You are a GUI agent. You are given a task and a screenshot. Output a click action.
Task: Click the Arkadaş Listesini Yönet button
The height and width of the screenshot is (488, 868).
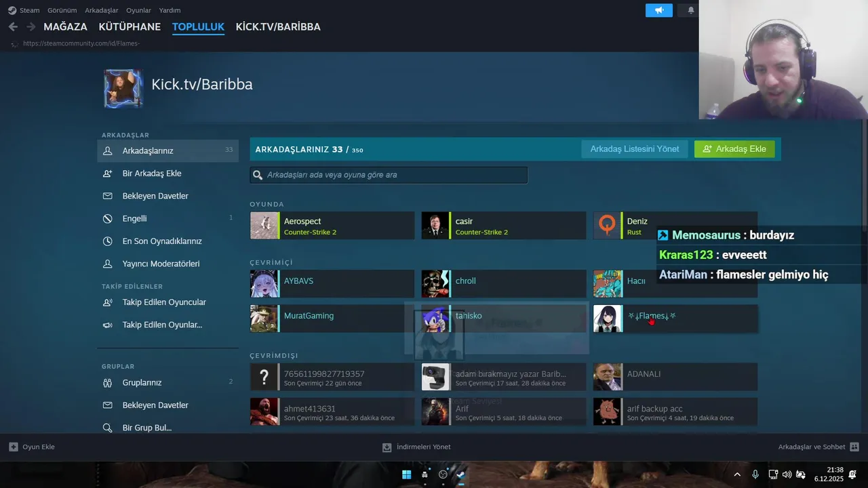click(x=635, y=149)
